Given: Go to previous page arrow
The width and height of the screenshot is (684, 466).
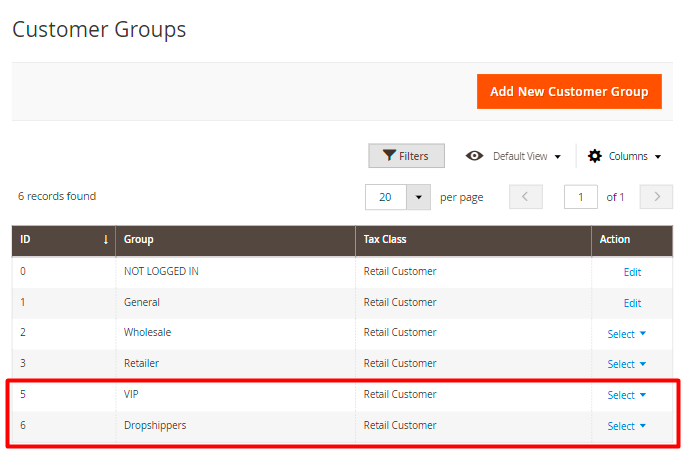Looking at the screenshot, I should click(526, 197).
